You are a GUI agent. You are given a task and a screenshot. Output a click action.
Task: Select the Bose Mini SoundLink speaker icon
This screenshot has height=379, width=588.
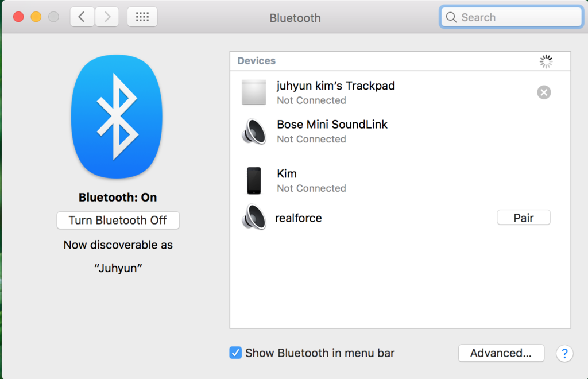pos(254,132)
